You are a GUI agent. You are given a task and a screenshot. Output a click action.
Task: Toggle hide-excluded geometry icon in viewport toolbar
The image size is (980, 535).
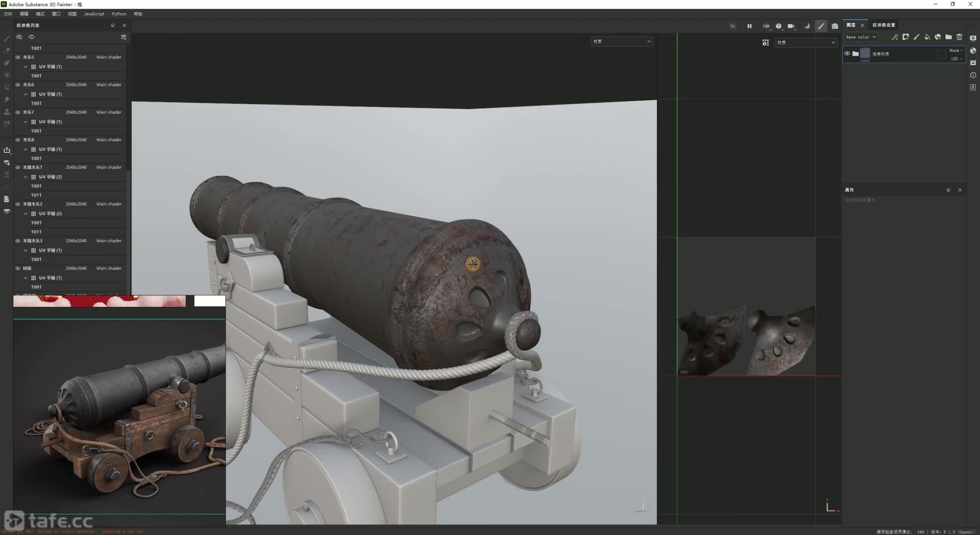(733, 26)
